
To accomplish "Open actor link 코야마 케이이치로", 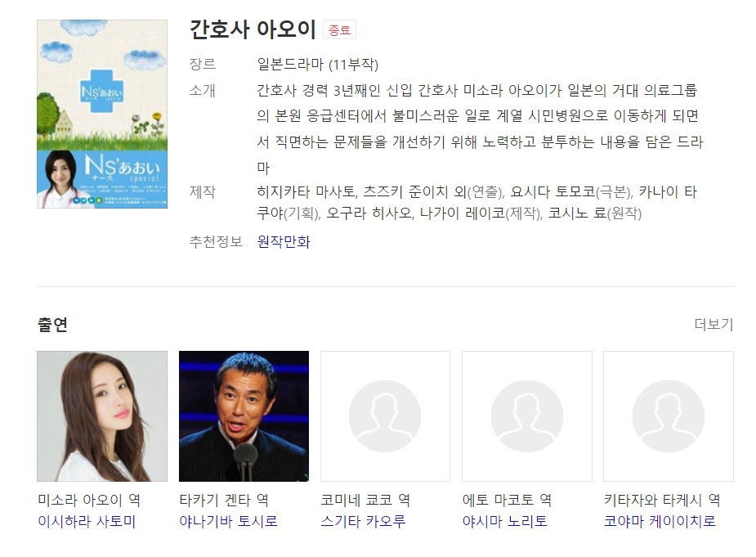I will point(660,521).
